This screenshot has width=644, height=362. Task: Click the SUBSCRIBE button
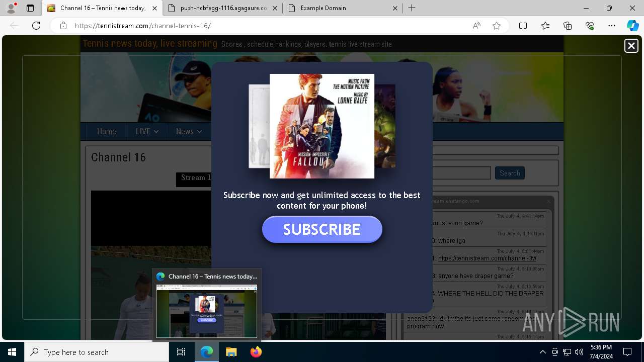[x=322, y=229]
